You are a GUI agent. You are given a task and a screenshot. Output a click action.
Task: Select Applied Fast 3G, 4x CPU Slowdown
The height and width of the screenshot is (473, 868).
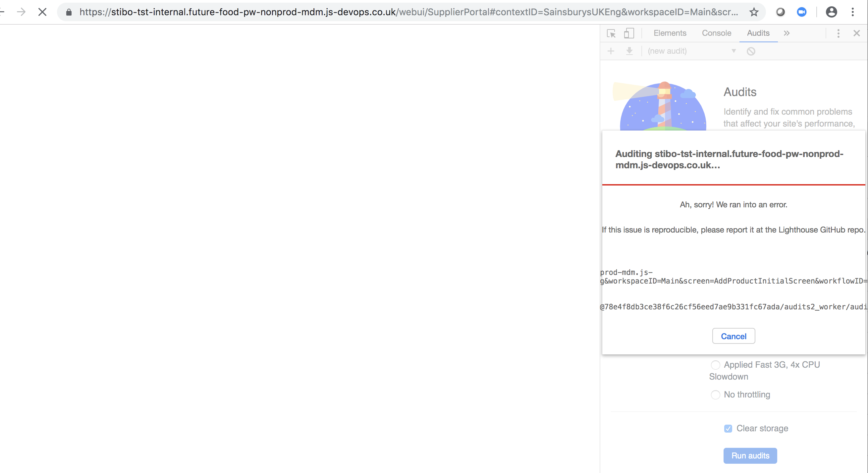pyautogui.click(x=716, y=365)
